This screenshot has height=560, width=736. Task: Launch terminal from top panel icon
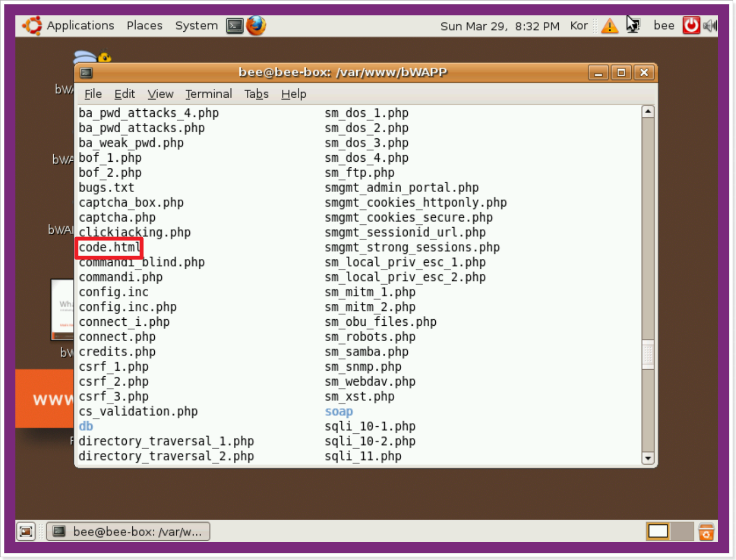click(235, 26)
